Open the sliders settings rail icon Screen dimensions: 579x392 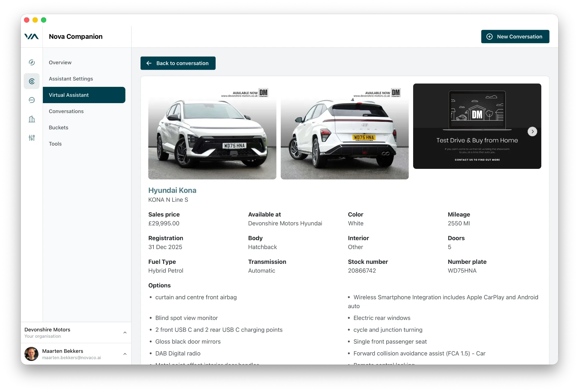click(x=32, y=138)
